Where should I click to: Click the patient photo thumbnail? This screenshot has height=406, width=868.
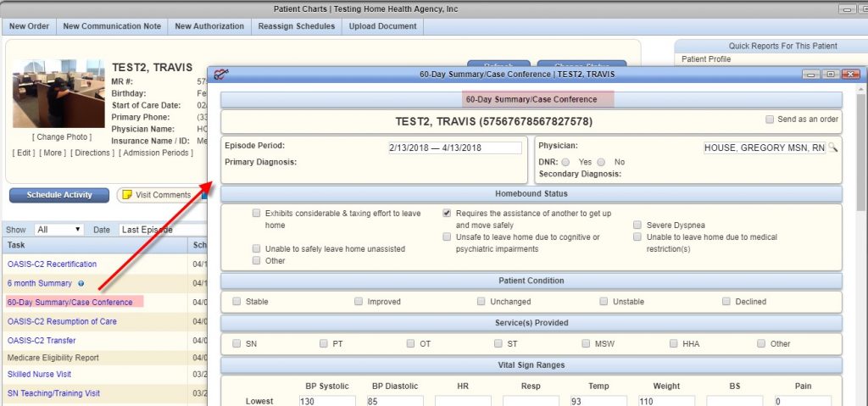tap(58, 93)
